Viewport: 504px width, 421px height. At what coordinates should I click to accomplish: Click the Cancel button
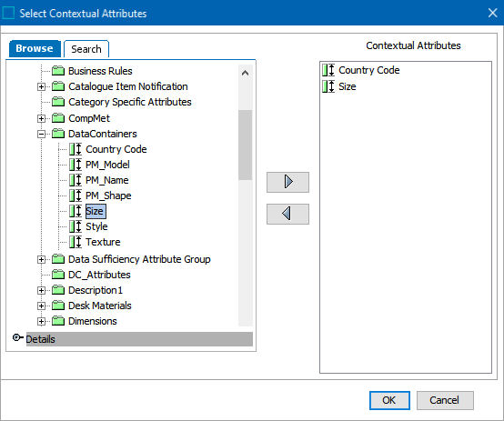(x=445, y=400)
